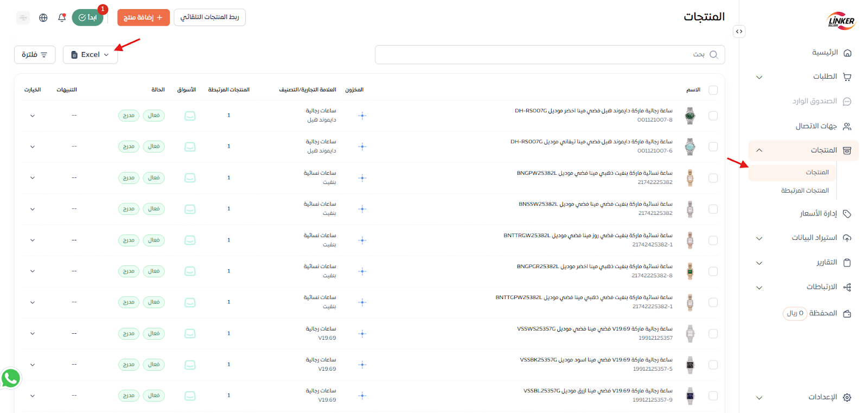Click stock icon for DH-RS007G tiffany row
The image size is (868, 413).
pos(362,147)
